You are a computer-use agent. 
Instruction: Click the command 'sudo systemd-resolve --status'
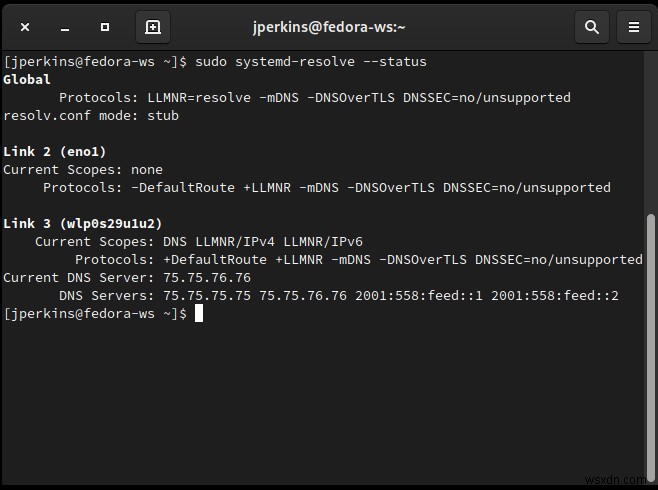(x=311, y=62)
